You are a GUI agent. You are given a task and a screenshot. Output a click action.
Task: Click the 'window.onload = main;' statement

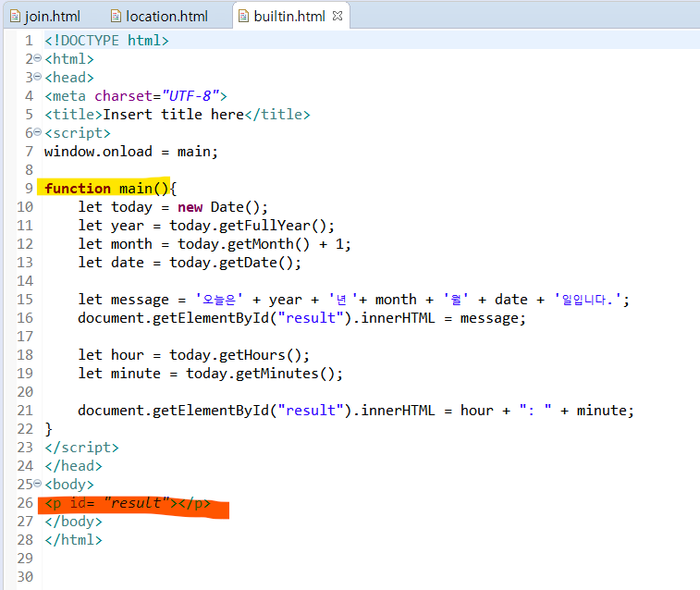pyautogui.click(x=131, y=152)
